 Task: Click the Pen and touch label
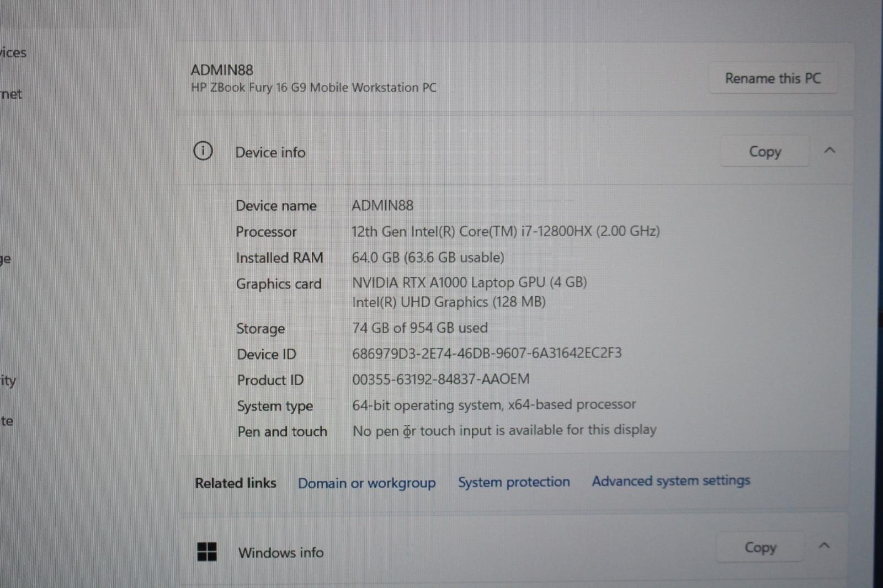[282, 431]
